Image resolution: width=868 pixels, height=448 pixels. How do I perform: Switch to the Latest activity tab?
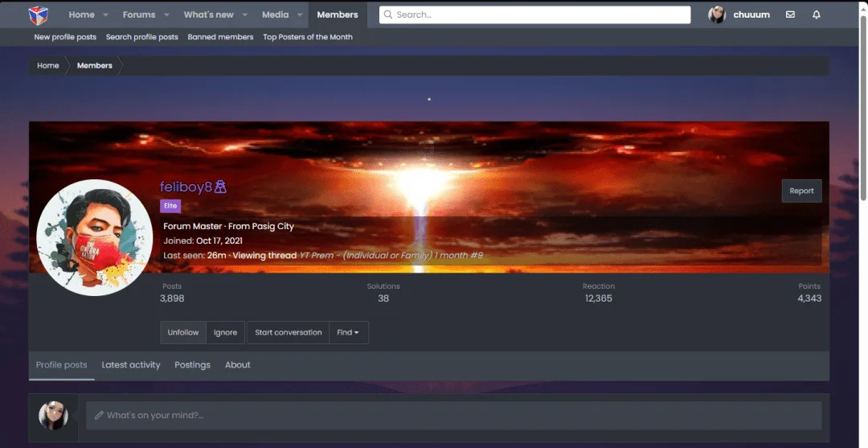pyautogui.click(x=131, y=365)
